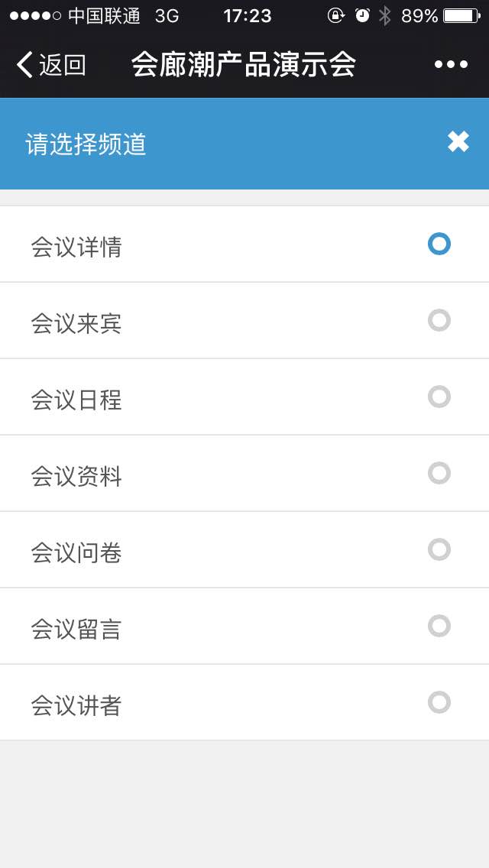Enable the 会议留言 radio button
Viewport: 489px width, 868px height.
point(439,626)
